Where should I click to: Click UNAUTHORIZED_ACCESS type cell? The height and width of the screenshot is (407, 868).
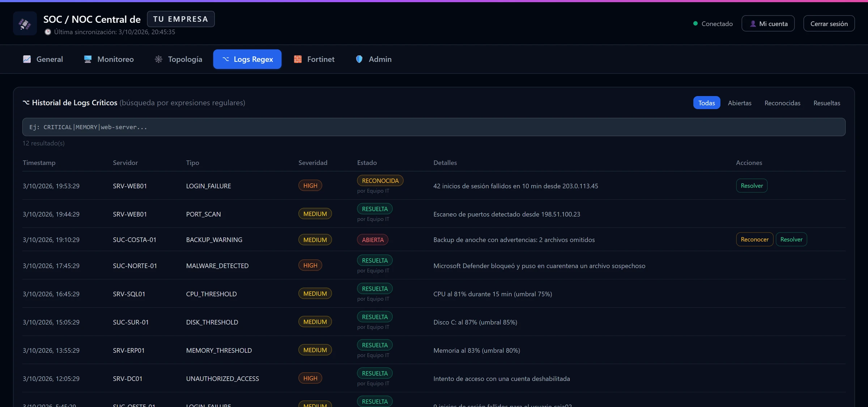(x=222, y=379)
